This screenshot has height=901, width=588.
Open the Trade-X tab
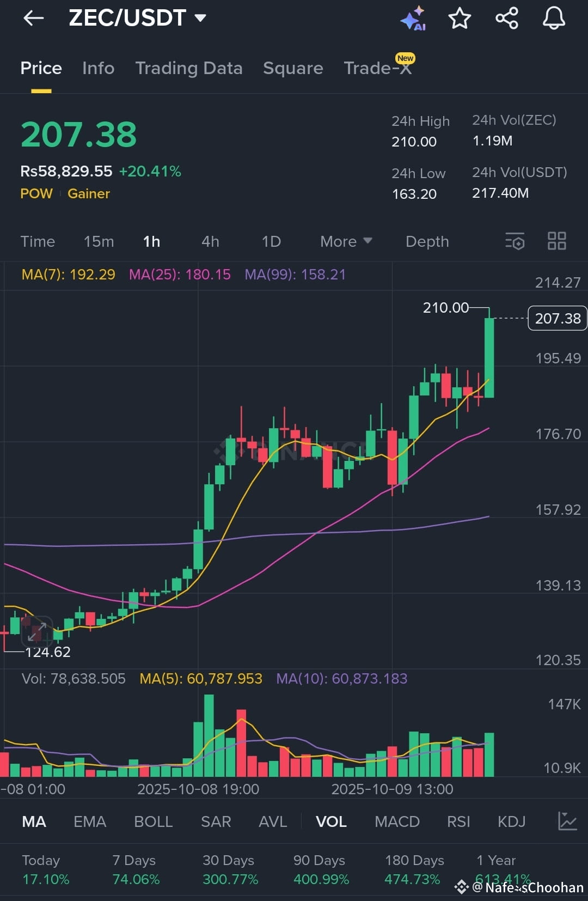pyautogui.click(x=377, y=68)
